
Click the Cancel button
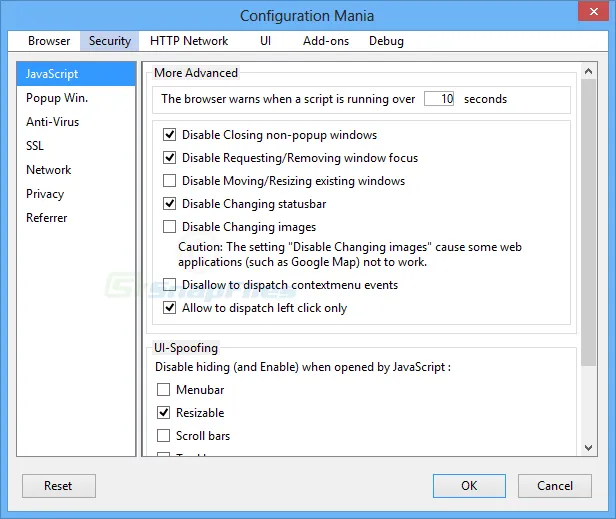pos(555,486)
